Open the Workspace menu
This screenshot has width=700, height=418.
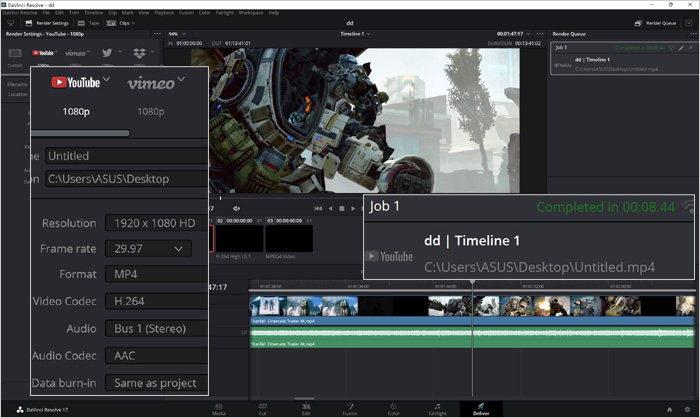pos(251,13)
